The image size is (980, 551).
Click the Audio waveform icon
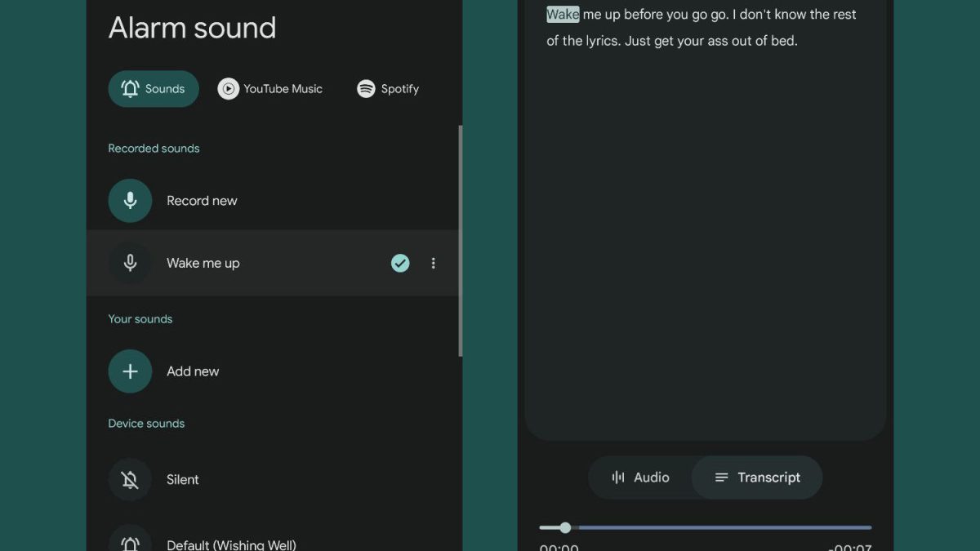[x=618, y=478]
